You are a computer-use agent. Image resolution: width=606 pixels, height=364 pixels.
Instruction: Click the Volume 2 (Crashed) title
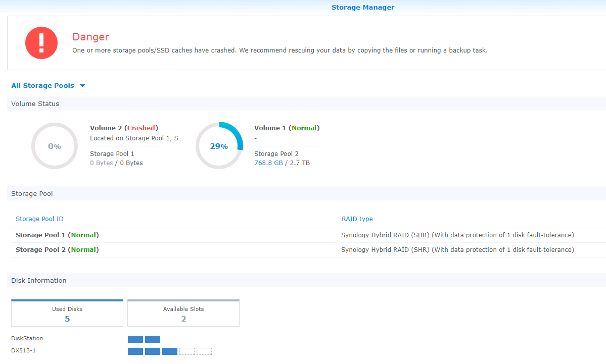[124, 128]
